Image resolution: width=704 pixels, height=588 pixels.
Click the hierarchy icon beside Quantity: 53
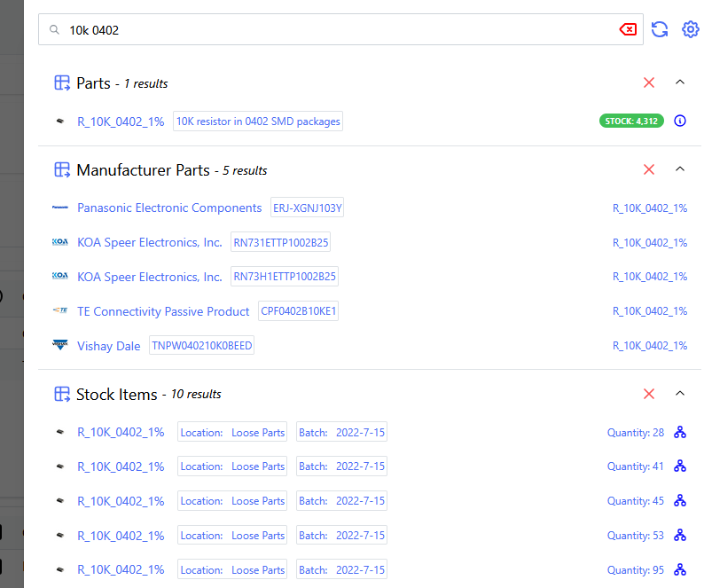[x=680, y=536]
